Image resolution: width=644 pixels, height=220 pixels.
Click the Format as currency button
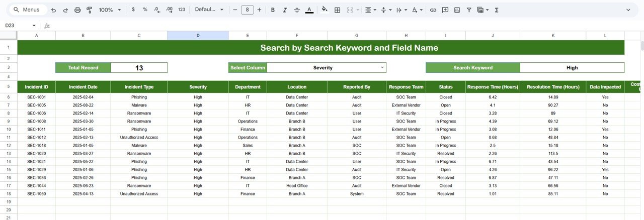[133, 10]
